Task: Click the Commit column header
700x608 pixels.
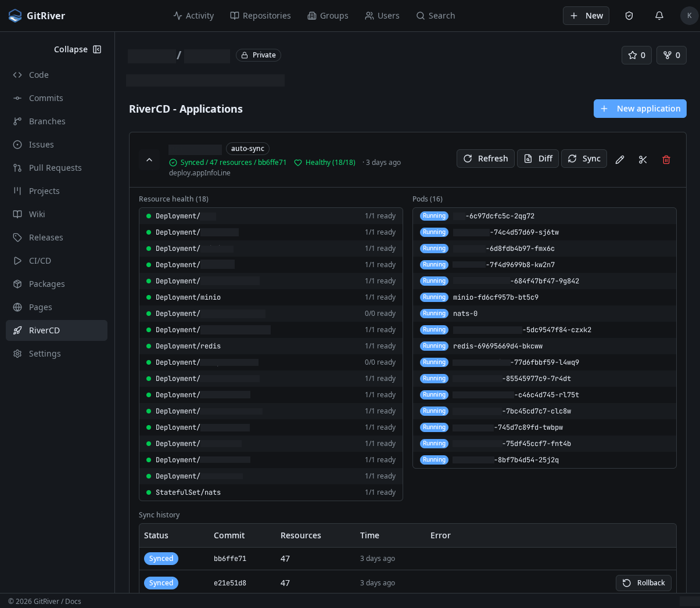Action: (x=229, y=535)
